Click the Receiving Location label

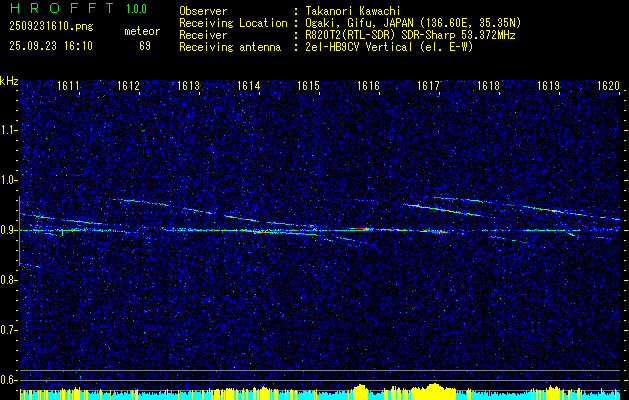click(233, 23)
